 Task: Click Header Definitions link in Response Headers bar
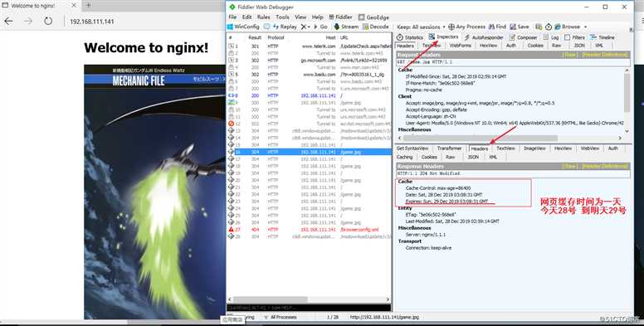[x=604, y=166]
